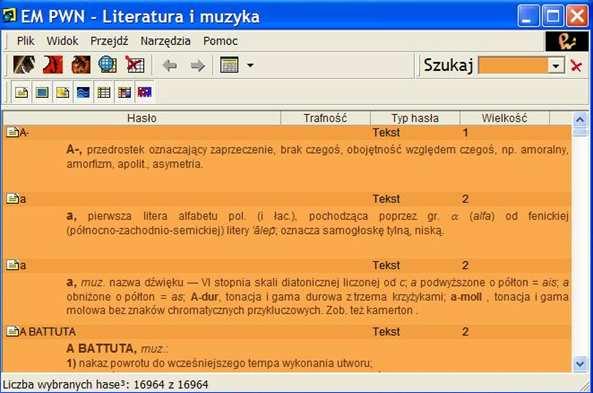The width and height of the screenshot is (593, 393).
Task: Click the vertical scrollbar thumb
Action: [x=580, y=132]
